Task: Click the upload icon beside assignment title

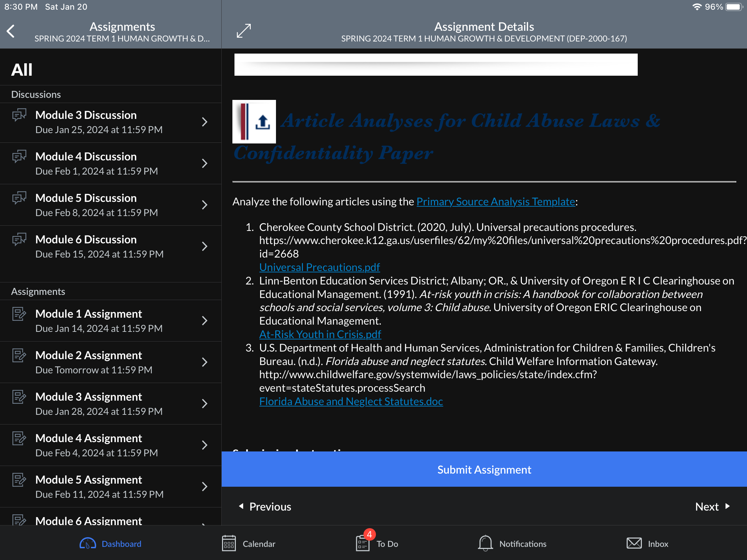Action: (262, 122)
